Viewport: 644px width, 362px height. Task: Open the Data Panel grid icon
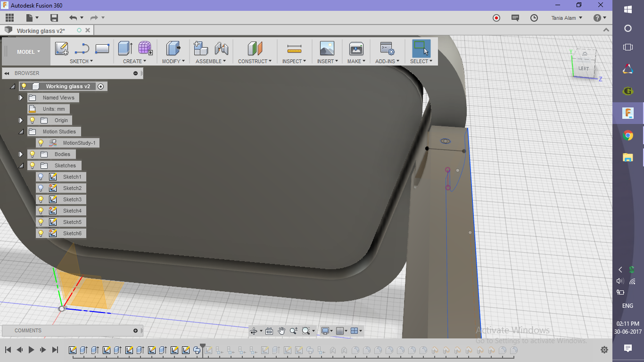pos(9,18)
